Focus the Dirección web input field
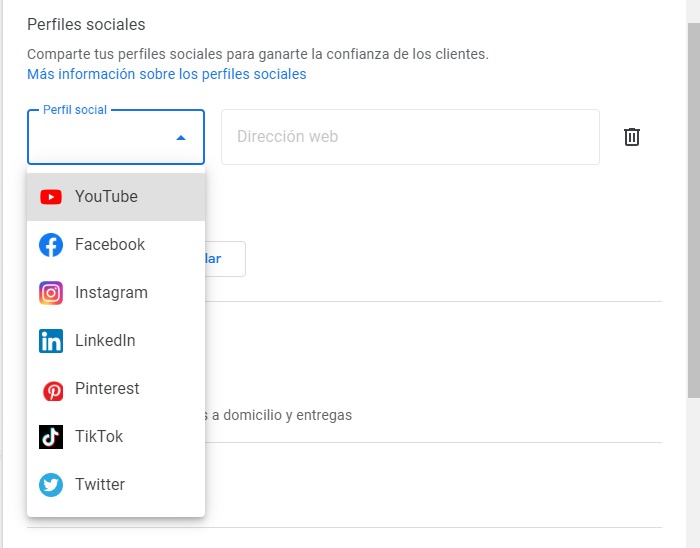Screen dimensions: 700x548 click(410, 137)
